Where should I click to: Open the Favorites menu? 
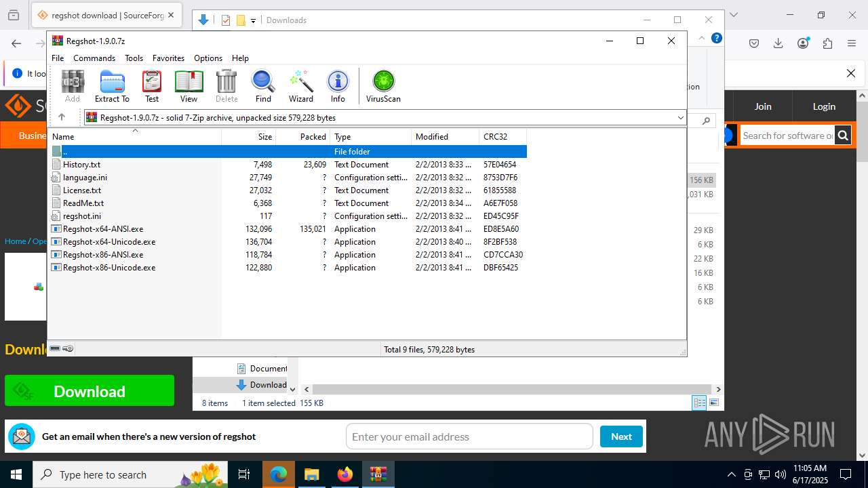[168, 58]
